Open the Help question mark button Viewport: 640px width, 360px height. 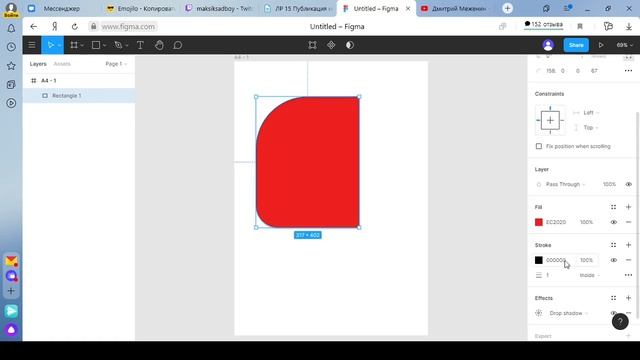point(620,321)
